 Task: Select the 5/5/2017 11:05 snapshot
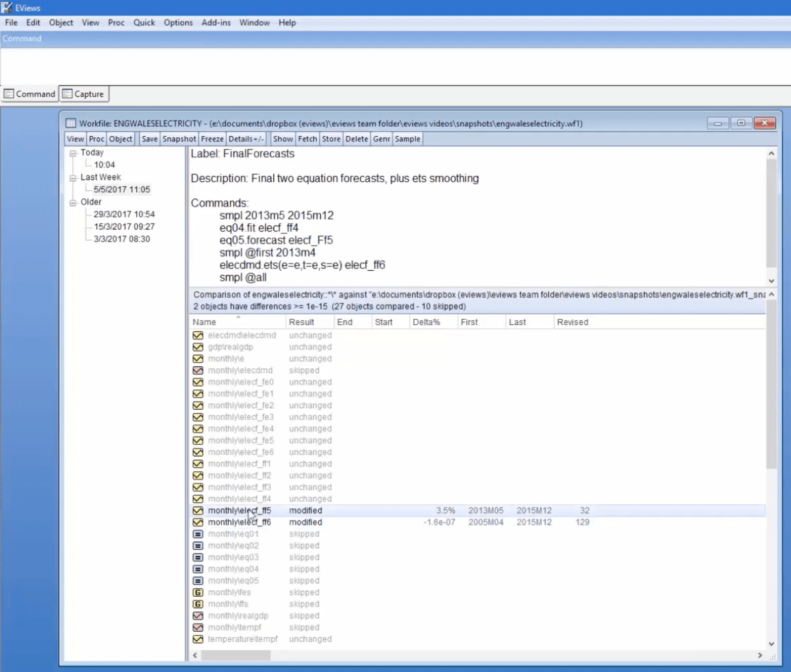[122, 189]
